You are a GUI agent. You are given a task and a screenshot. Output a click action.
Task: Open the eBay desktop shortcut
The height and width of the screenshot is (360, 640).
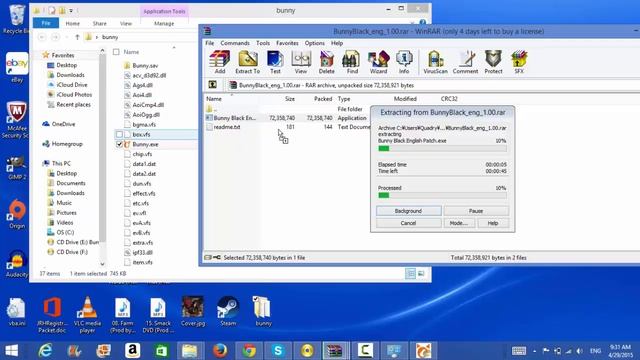[x=17, y=67]
